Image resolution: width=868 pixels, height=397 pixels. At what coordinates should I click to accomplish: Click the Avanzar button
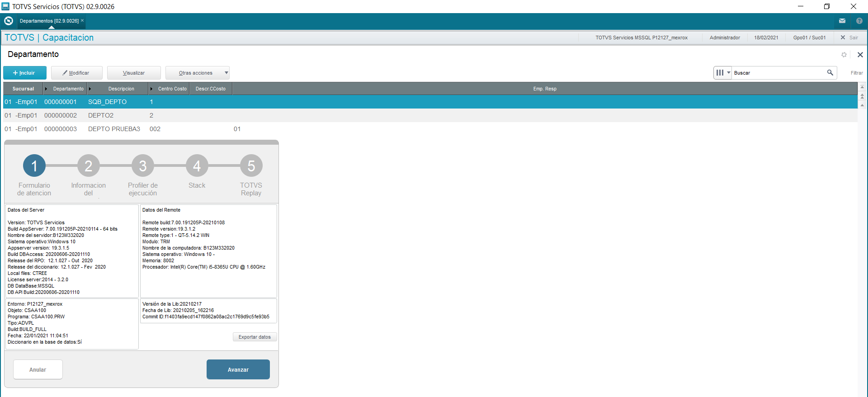point(238,369)
